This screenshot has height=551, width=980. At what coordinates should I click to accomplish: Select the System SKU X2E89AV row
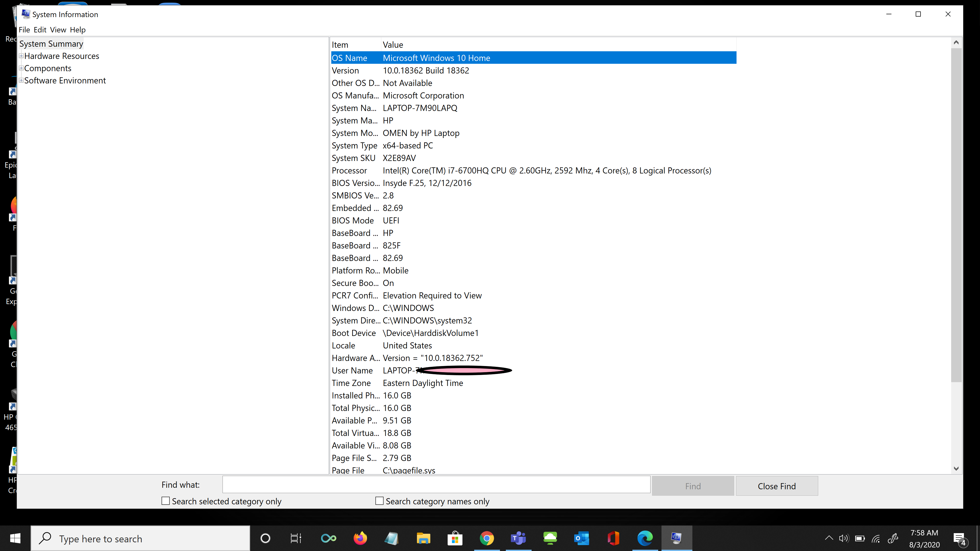533,158
